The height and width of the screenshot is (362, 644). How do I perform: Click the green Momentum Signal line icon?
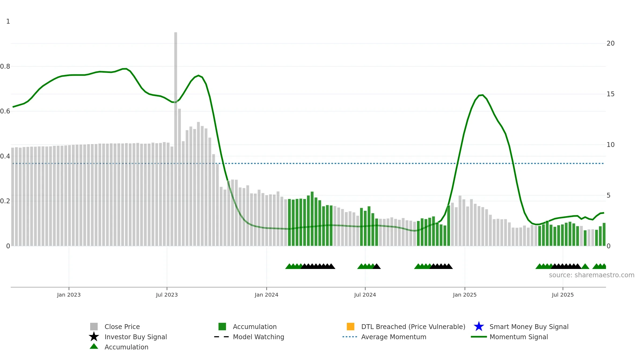pyautogui.click(x=479, y=337)
